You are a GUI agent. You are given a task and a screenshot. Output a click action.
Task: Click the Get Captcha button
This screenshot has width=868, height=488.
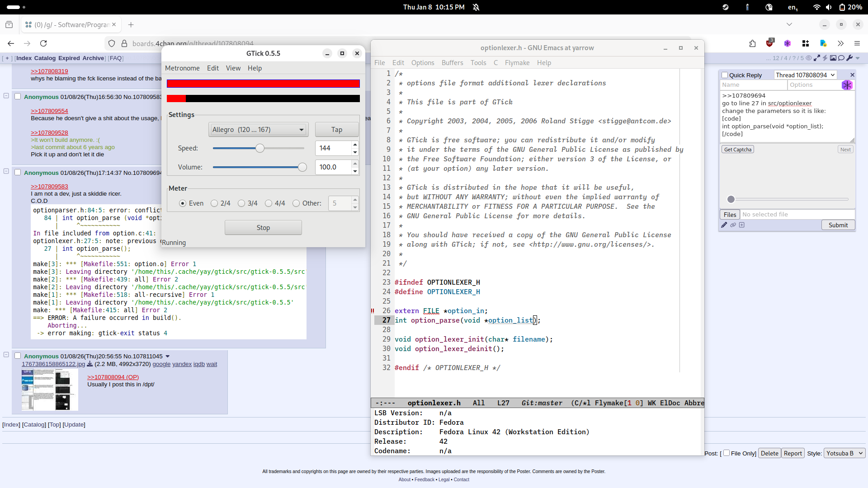pyautogui.click(x=737, y=150)
